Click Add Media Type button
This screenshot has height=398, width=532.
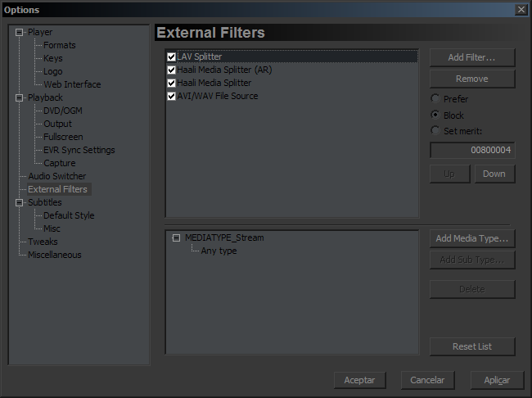tap(471, 239)
